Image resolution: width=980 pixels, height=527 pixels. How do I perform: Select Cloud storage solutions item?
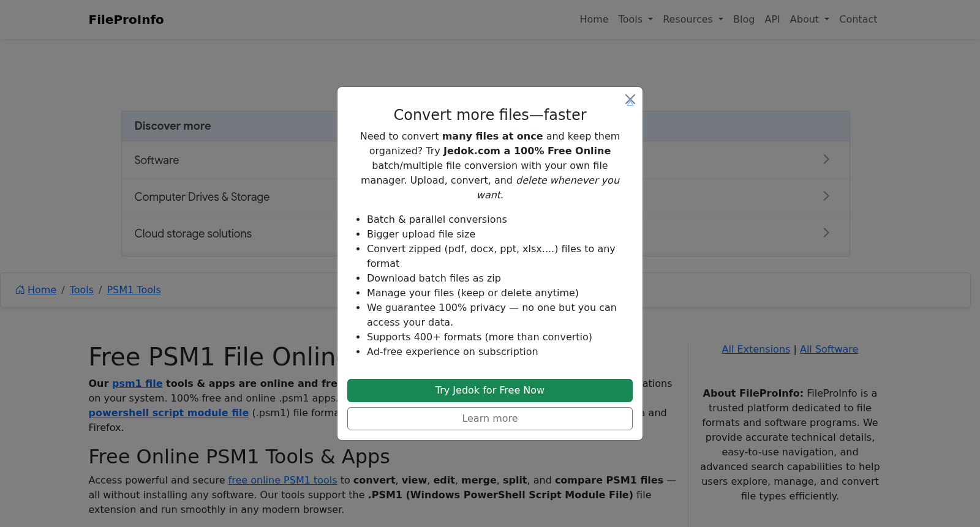point(486,234)
